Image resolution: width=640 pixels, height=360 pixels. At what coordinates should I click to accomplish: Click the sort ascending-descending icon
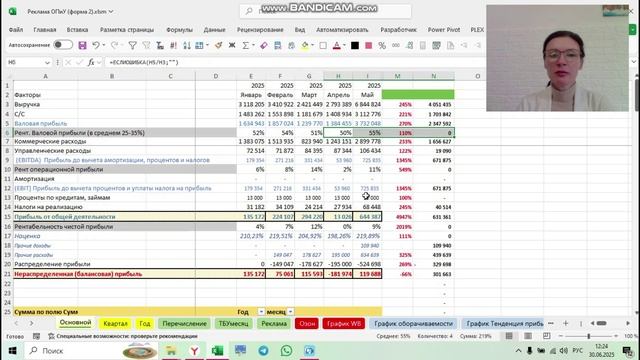point(187,45)
